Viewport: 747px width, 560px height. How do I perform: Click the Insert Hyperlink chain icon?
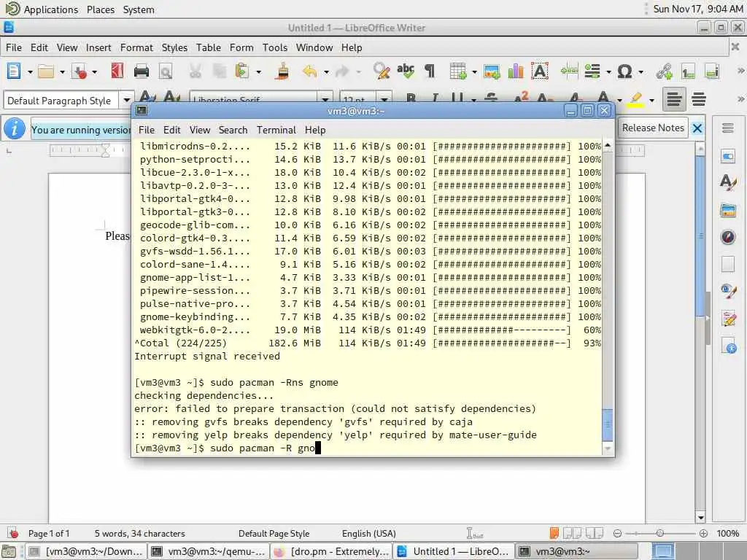[x=664, y=71]
